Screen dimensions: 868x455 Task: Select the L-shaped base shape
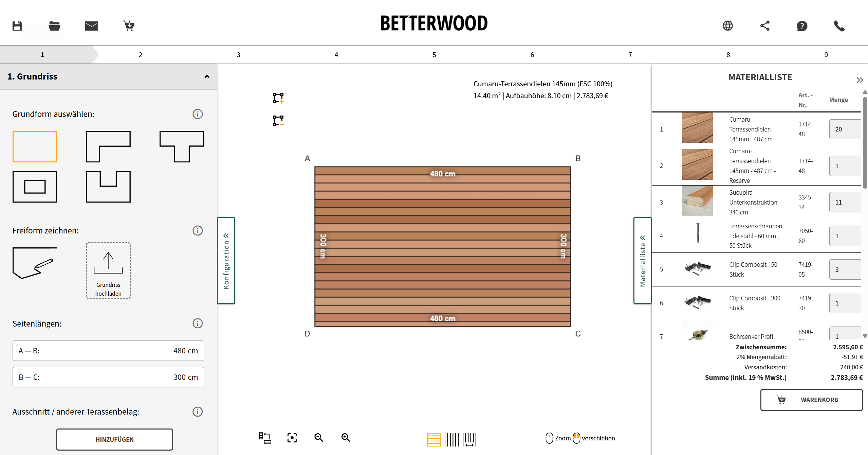(108, 146)
